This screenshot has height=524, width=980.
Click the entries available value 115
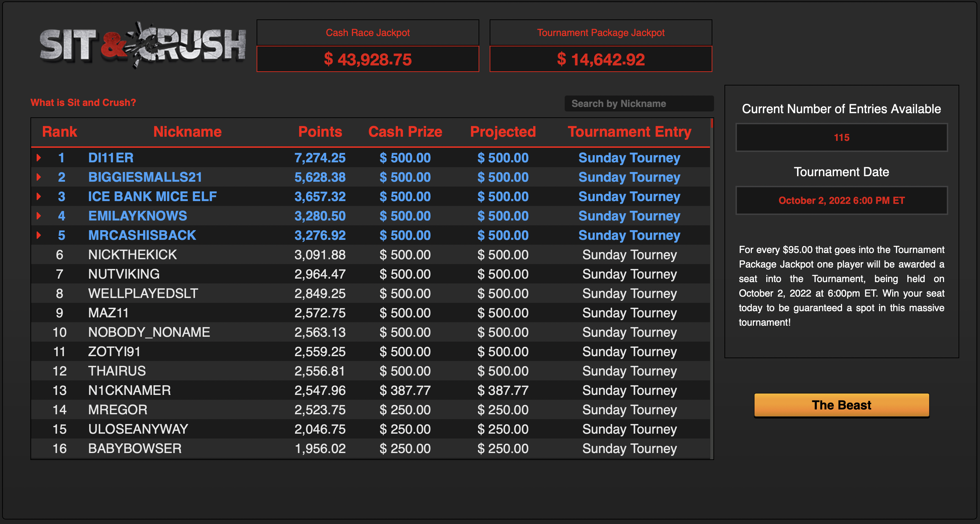point(842,137)
